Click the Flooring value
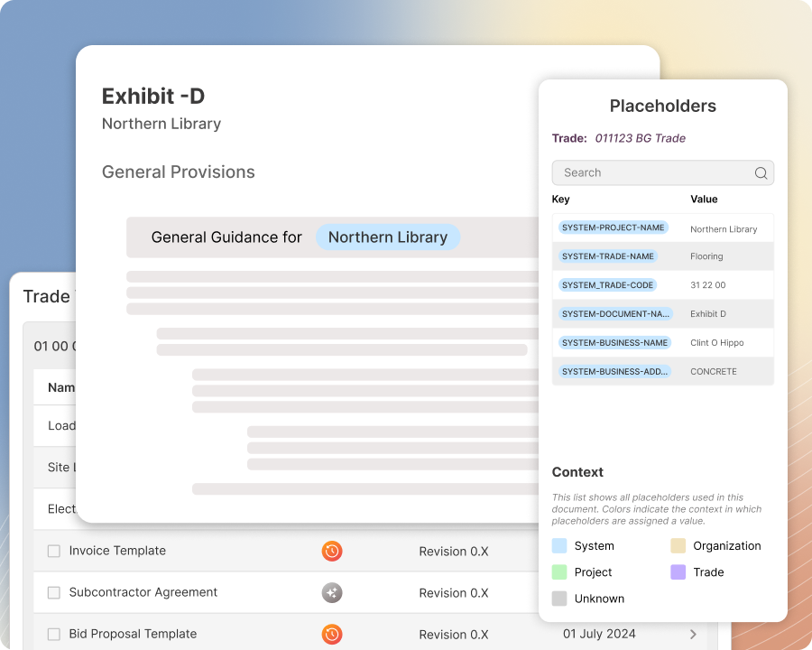Viewport: 812px width, 650px height. [706, 256]
